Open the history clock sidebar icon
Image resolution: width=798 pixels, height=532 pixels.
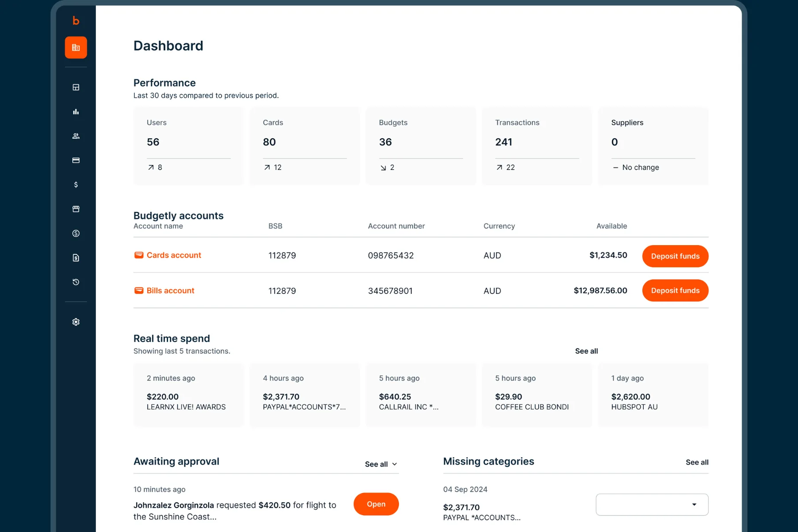pos(76,282)
